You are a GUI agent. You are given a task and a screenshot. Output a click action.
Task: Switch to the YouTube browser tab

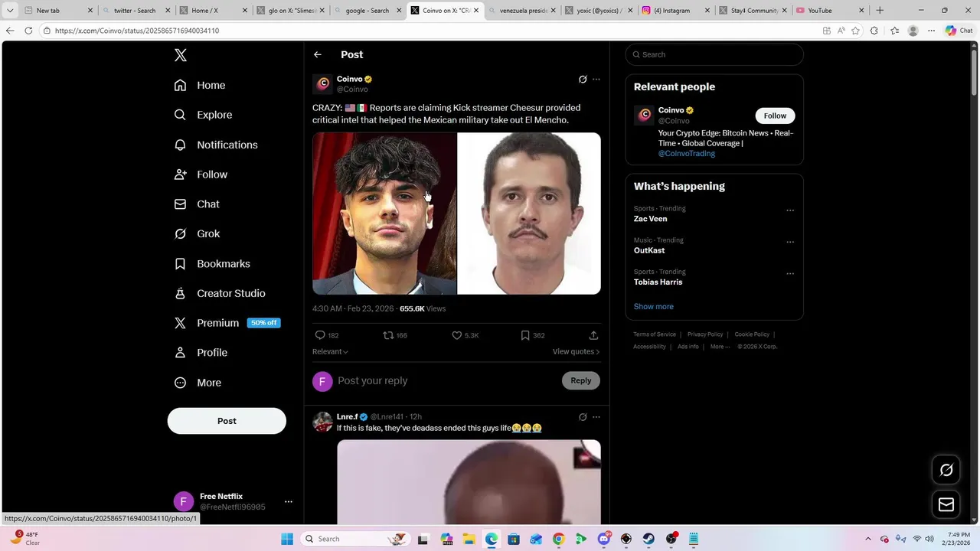[830, 10]
